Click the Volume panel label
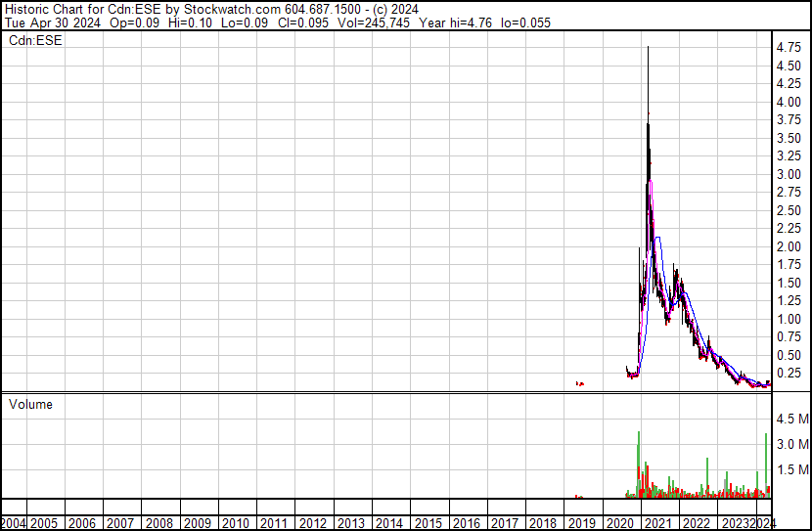Screen dimensions: 812x531 (x=30, y=404)
